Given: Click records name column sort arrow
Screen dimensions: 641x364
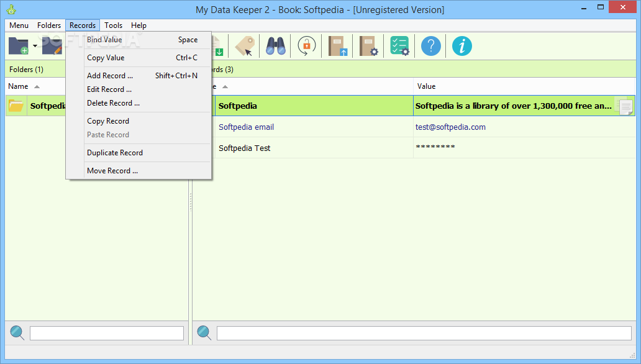Looking at the screenshot, I should (225, 87).
